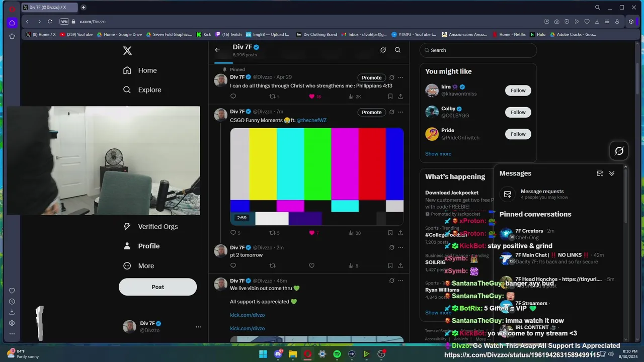Screen dimensions: 644x362
Task: Click the Search input field
Action: [478, 50]
